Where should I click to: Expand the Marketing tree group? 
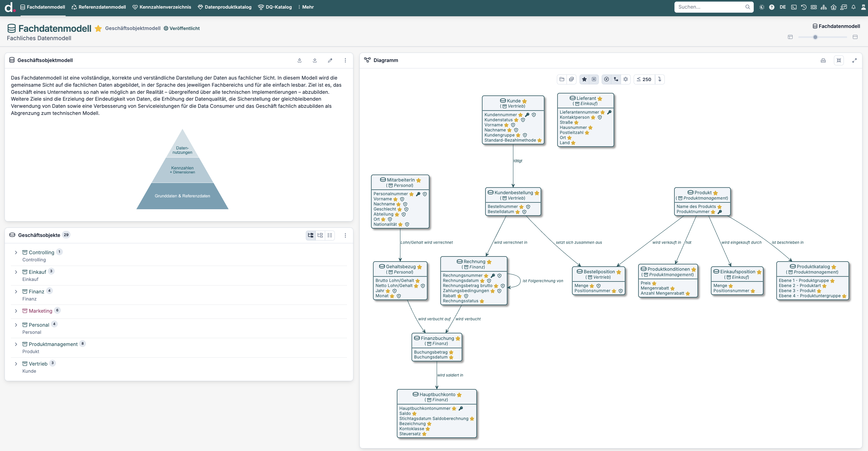[x=16, y=311]
